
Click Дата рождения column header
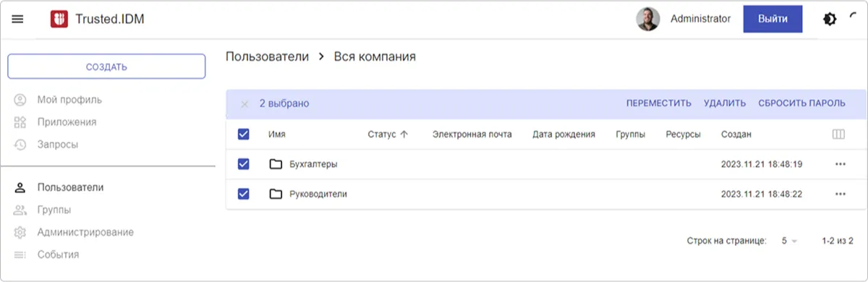point(563,134)
